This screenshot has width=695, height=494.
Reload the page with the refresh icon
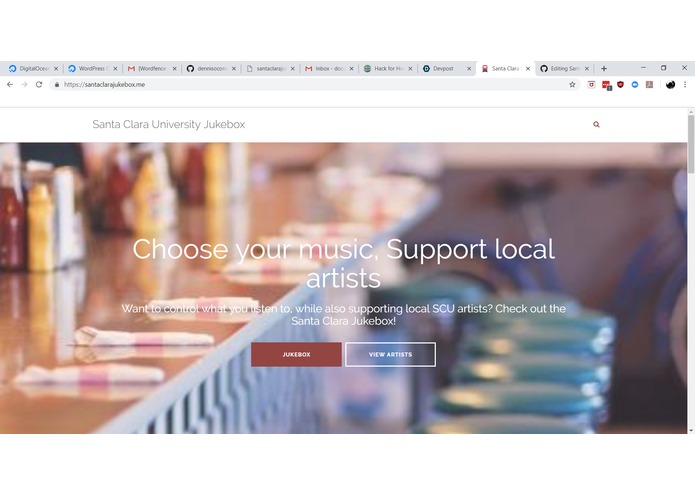click(39, 84)
